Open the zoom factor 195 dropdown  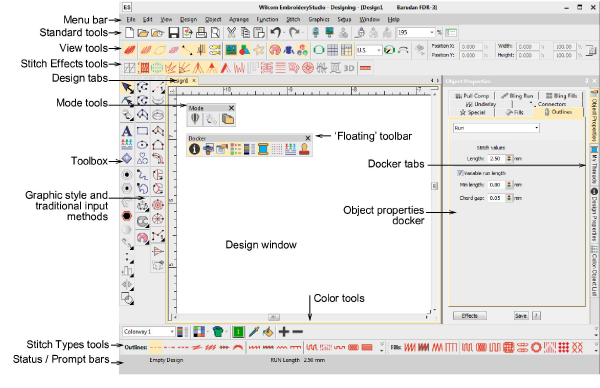432,33
